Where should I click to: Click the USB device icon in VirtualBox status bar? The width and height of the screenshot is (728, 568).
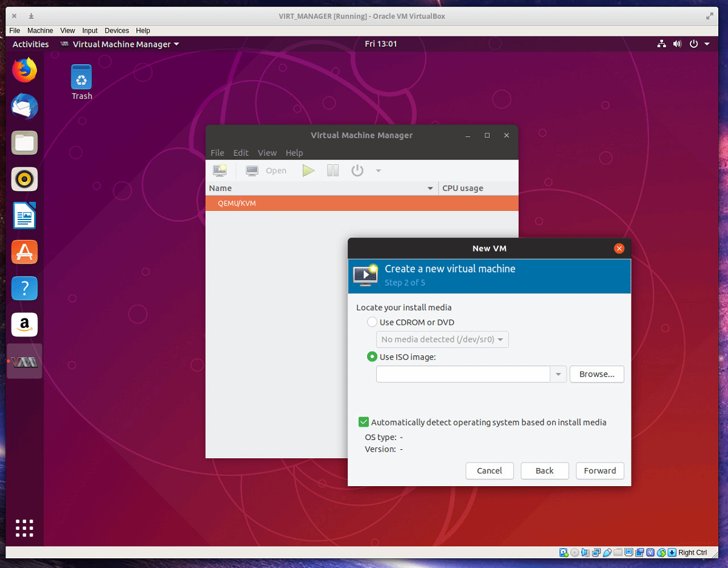(x=607, y=552)
